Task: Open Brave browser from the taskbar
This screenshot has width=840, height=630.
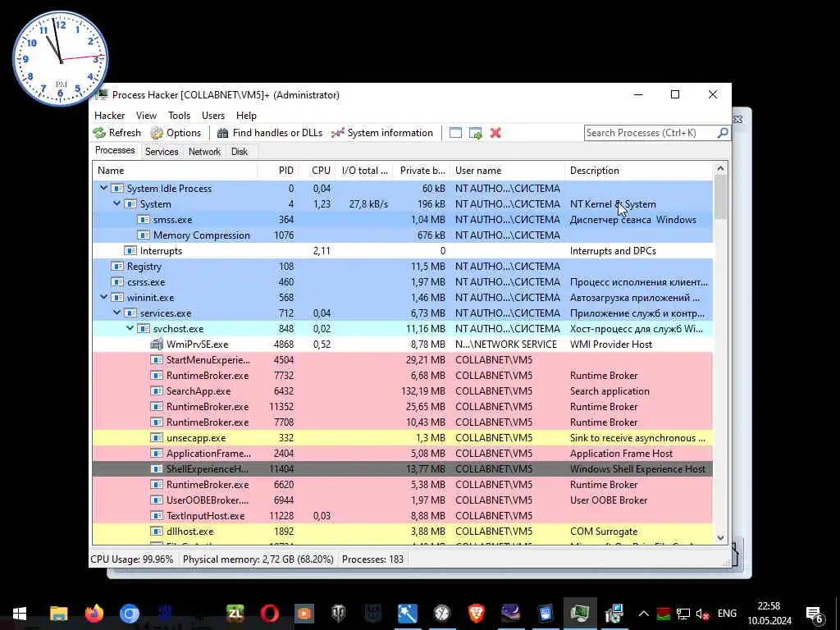Action: pos(477,614)
